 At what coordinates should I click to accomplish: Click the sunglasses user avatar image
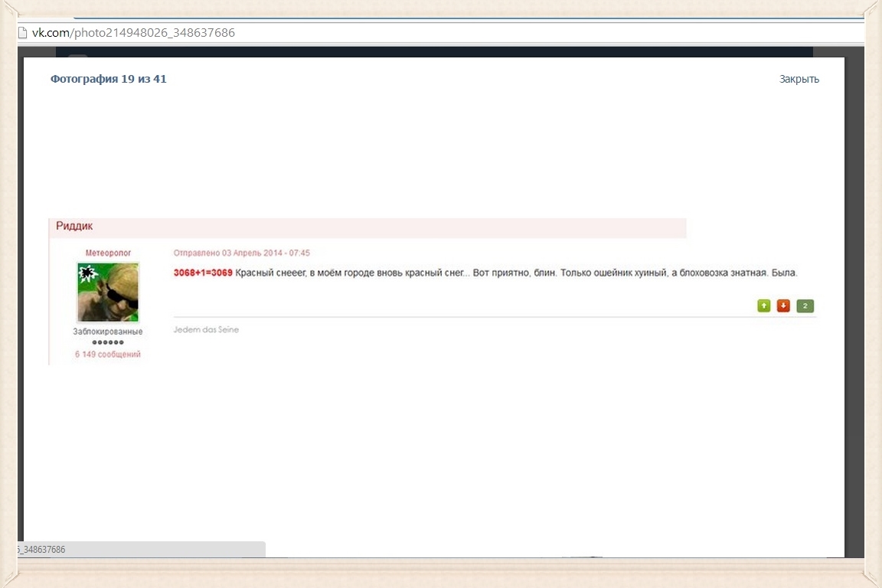tap(108, 292)
